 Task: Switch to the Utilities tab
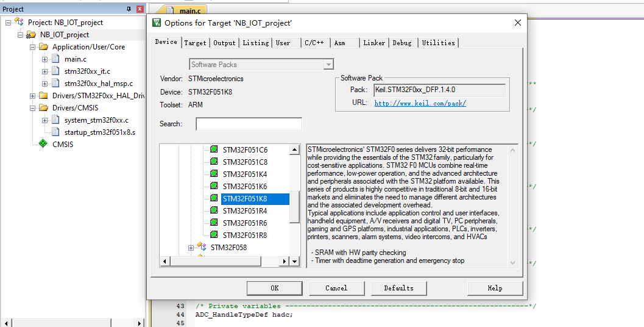pyautogui.click(x=438, y=43)
